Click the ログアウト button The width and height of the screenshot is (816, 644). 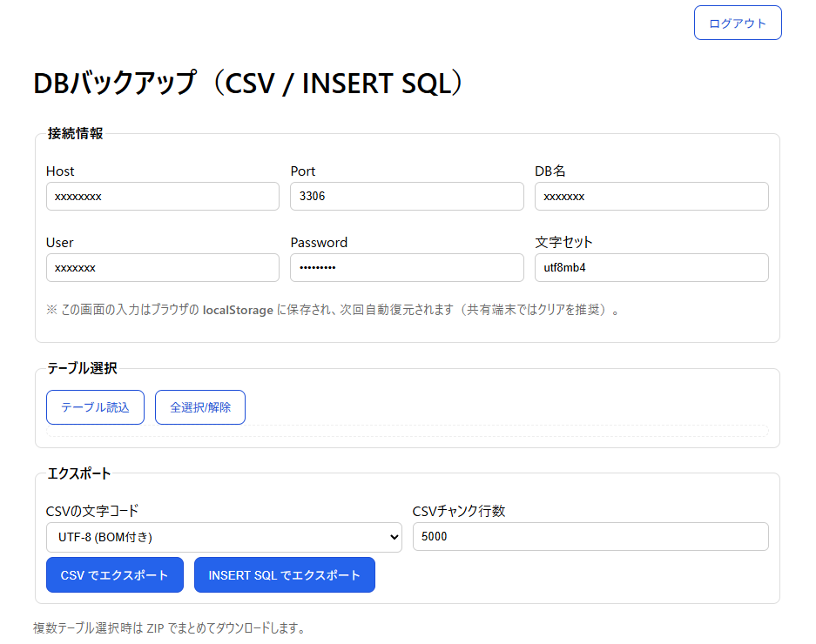[x=737, y=23]
